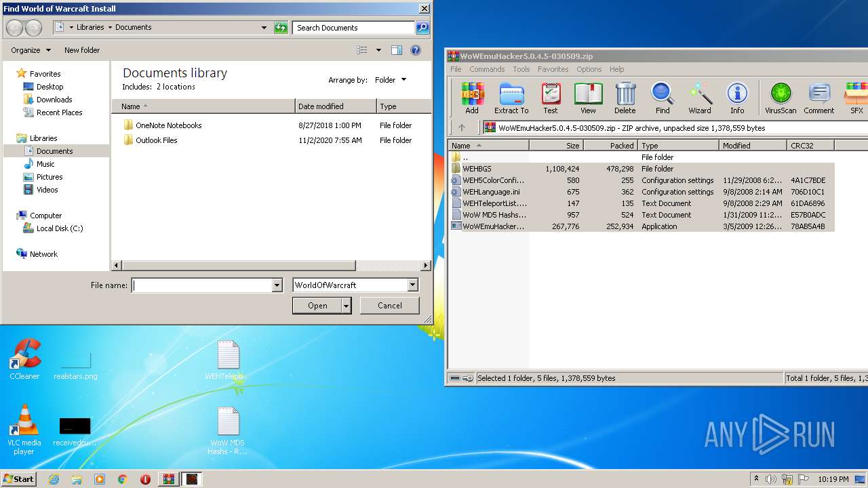Select Downloads in the Favorites sidebar
This screenshot has width=868, height=488.
click(54, 100)
